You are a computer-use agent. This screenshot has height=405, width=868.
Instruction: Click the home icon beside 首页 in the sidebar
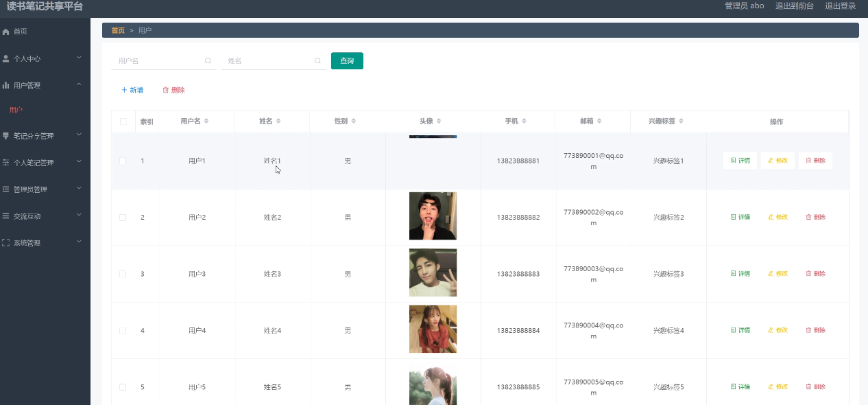pos(6,32)
